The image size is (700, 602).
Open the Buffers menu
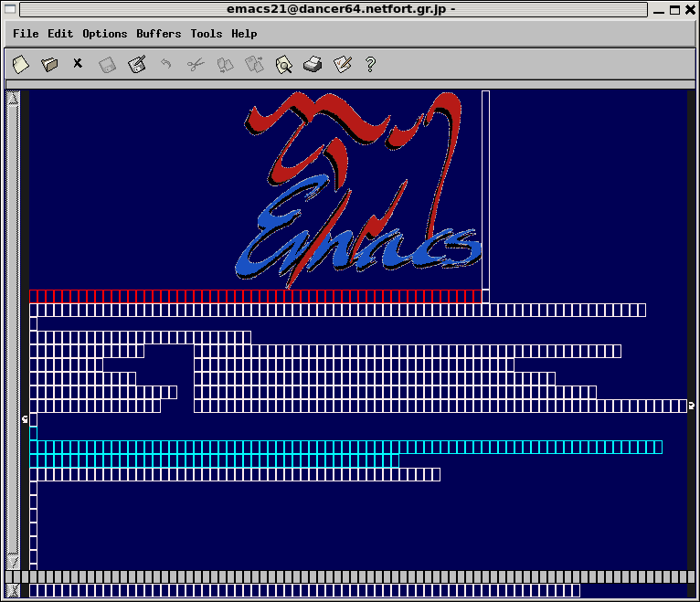[158, 34]
